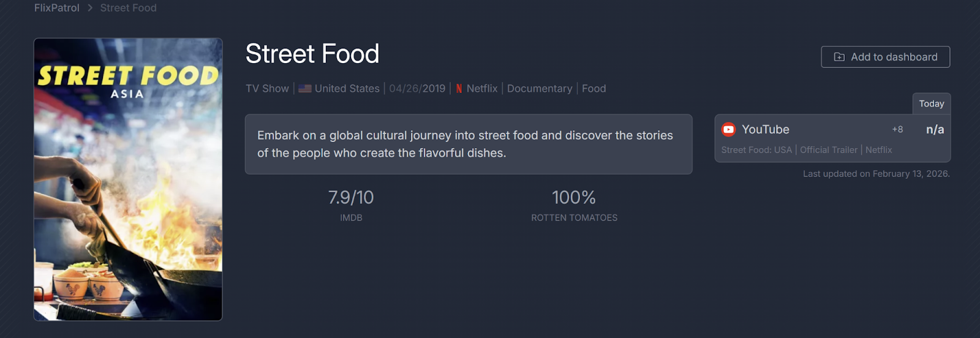Click the 100% Rotten Tomatoes score
Viewport: 980px width, 338px height.
(574, 198)
